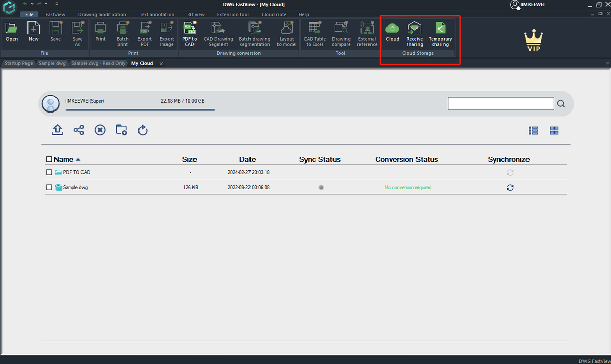
Task: Open the undo history dropdown arrow
Action: pyautogui.click(x=32, y=4)
